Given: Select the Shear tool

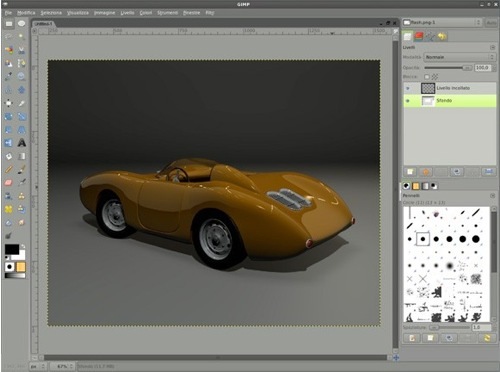Looking at the screenshot, I should click(x=9, y=130).
